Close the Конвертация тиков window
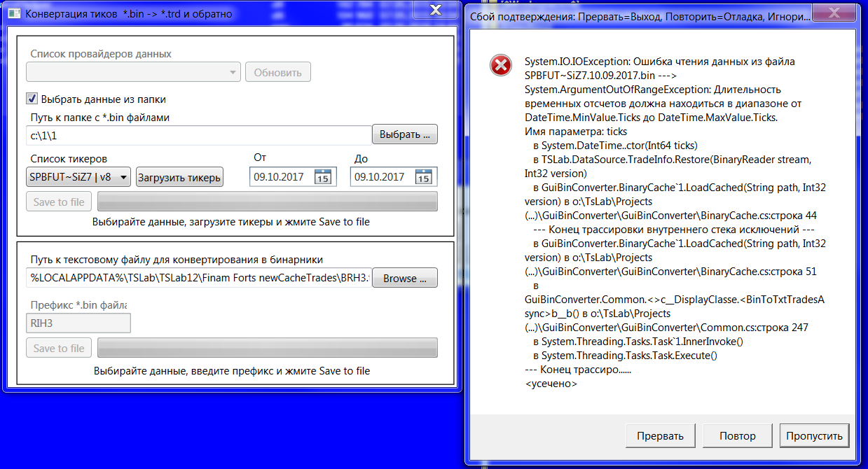 (434, 8)
